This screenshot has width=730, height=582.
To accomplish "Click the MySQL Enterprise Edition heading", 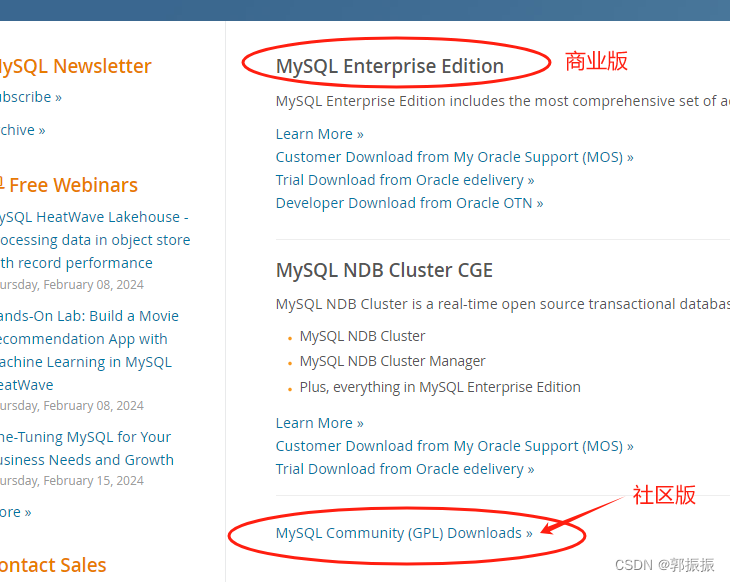I will point(390,66).
